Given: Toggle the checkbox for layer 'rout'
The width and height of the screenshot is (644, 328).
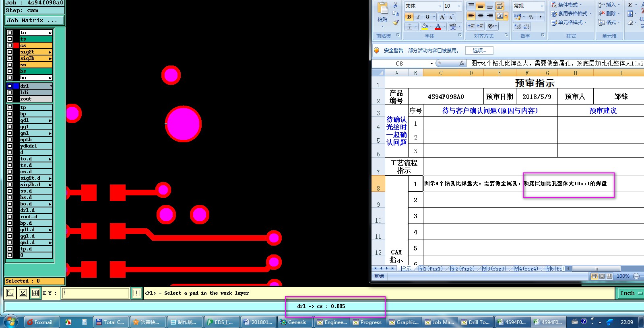Looking at the screenshot, I should [x=10, y=99].
